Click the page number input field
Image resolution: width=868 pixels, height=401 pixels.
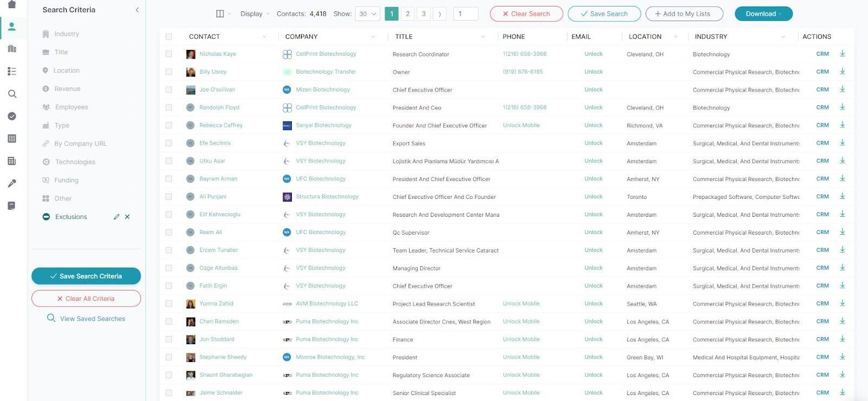[x=466, y=14]
